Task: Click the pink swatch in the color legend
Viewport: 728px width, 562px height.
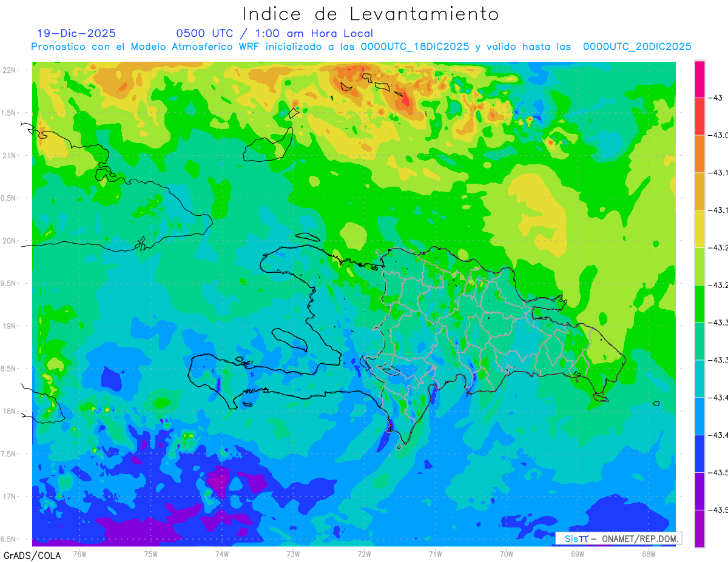Action: [699, 79]
